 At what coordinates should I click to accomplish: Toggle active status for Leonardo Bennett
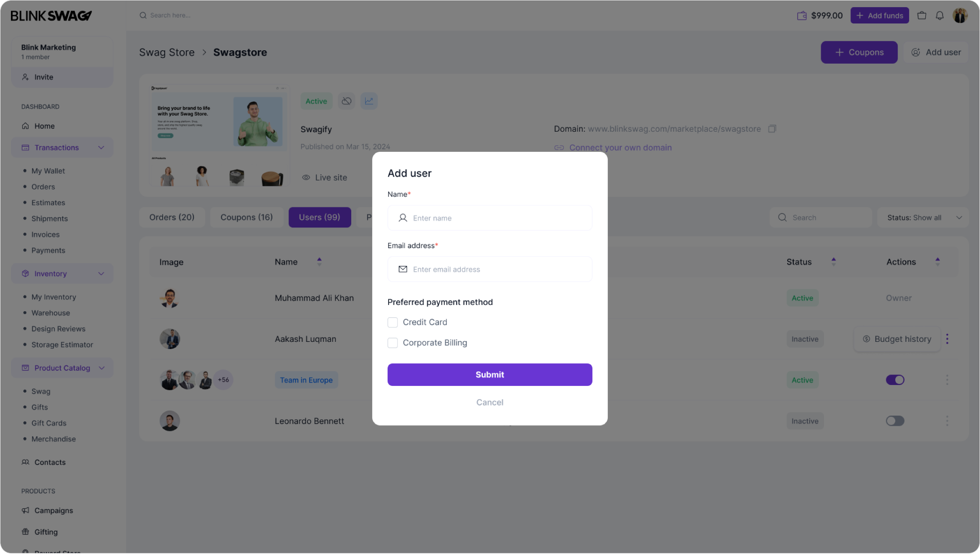pos(894,421)
